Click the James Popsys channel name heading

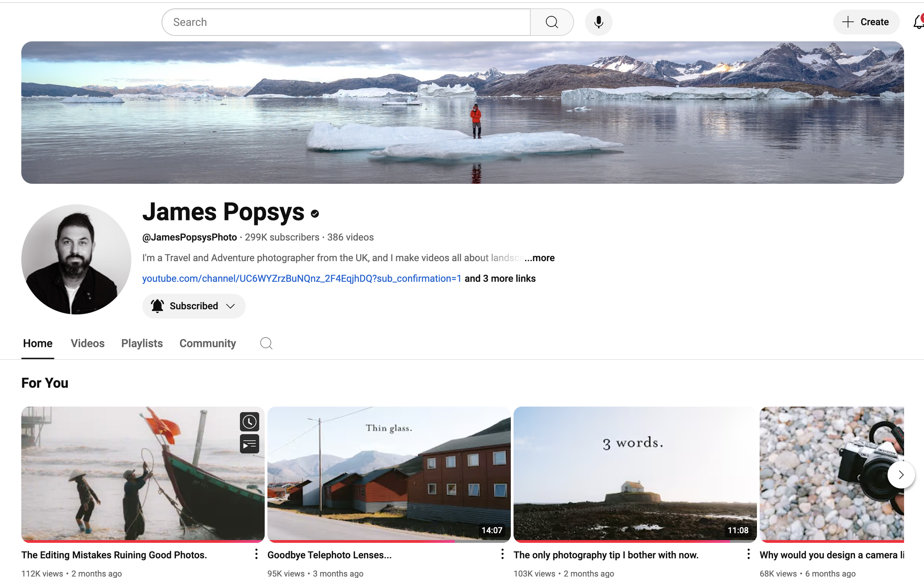[224, 212]
